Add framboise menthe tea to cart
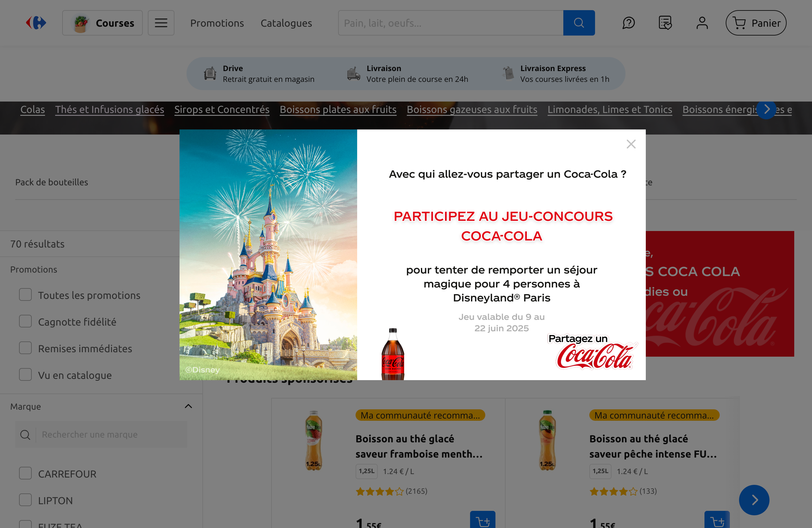Image resolution: width=812 pixels, height=528 pixels. [482, 520]
